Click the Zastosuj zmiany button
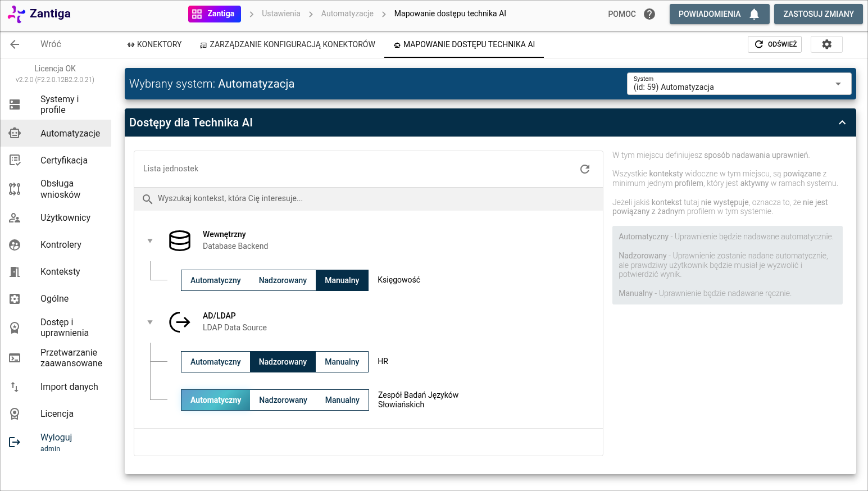 pos(818,14)
